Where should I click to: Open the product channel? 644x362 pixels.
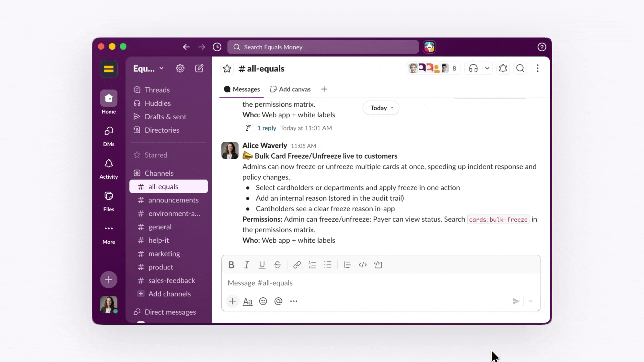click(x=168, y=267)
